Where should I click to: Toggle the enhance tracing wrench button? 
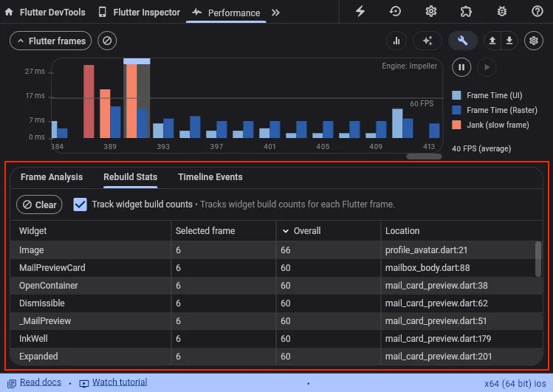(x=462, y=41)
